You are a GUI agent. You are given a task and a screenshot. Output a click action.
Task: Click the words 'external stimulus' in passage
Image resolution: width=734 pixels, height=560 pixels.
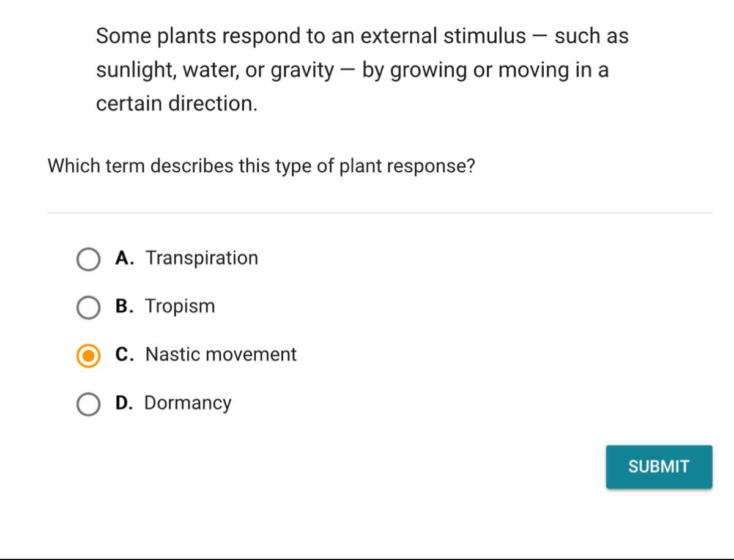(443, 37)
